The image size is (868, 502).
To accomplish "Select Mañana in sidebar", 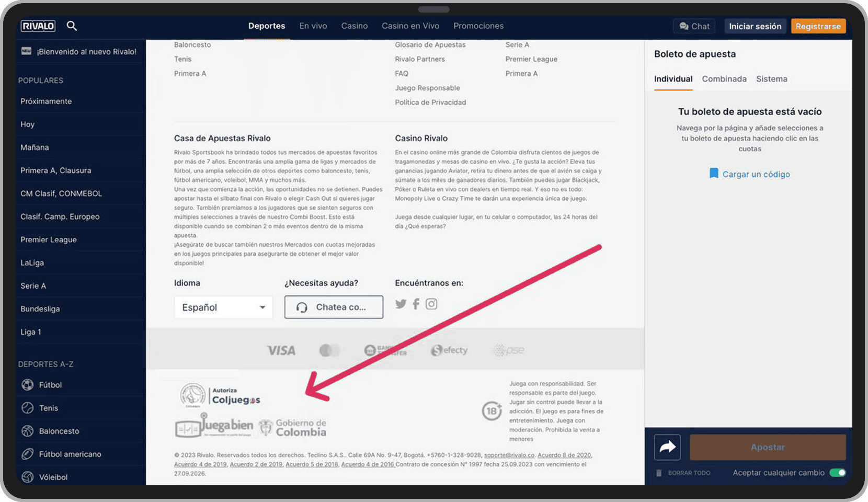I will pyautogui.click(x=80, y=147).
